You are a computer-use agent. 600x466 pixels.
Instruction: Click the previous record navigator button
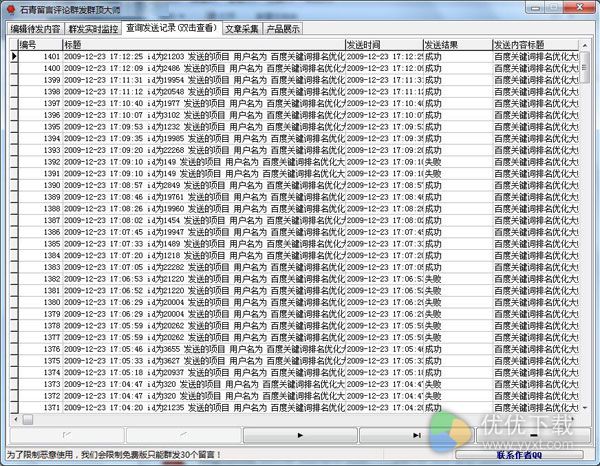tap(184, 435)
